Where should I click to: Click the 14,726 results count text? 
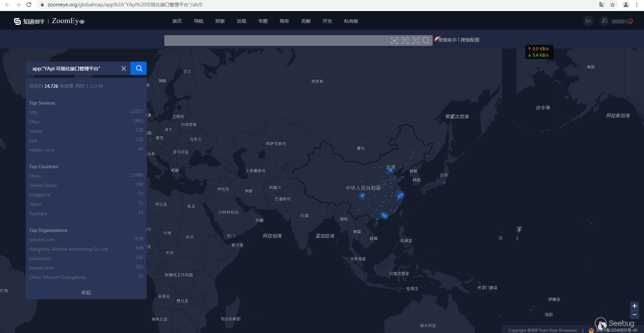click(x=51, y=86)
